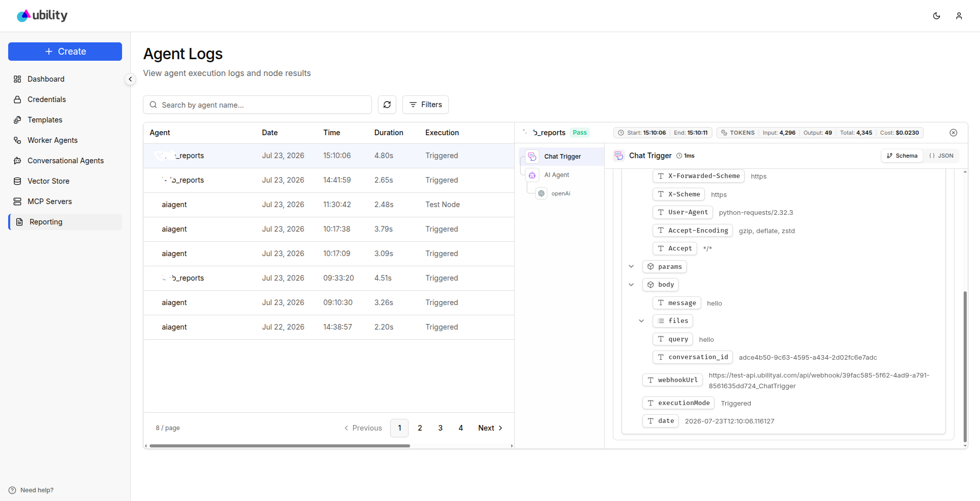Click the X-Scheme key tag
Screen dimensions: 980x501
pos(679,194)
